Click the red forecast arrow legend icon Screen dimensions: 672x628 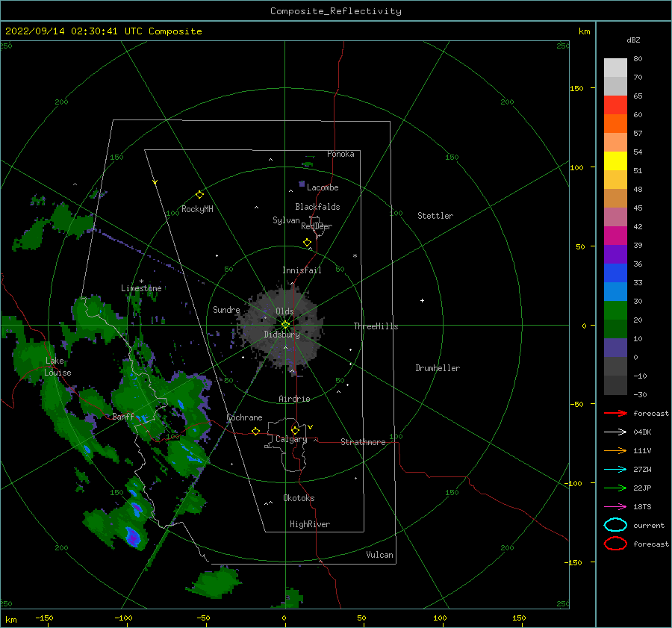coord(615,413)
